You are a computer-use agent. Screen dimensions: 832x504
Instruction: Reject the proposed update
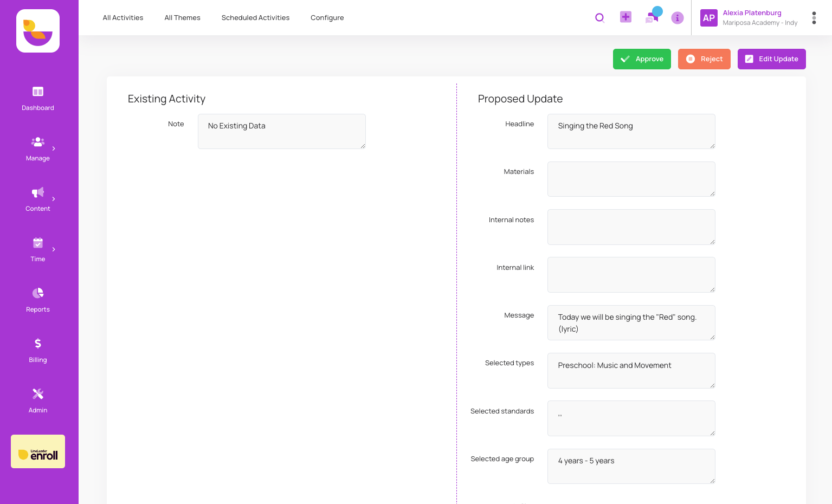[704, 59]
